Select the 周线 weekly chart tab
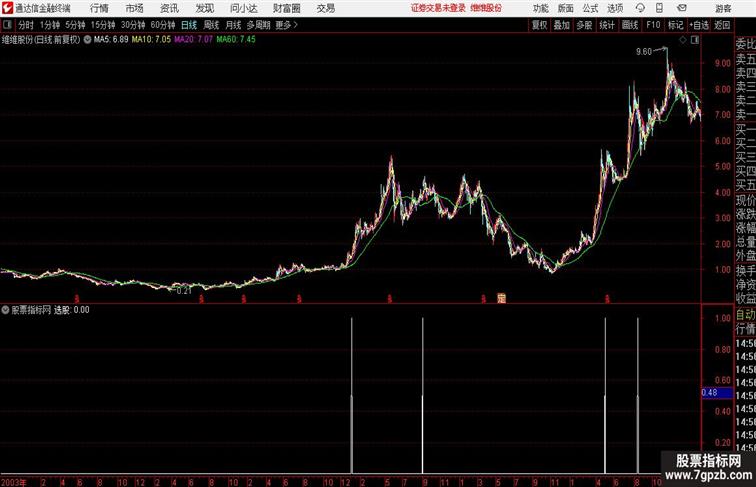This screenshot has height=487, width=756. point(211,25)
